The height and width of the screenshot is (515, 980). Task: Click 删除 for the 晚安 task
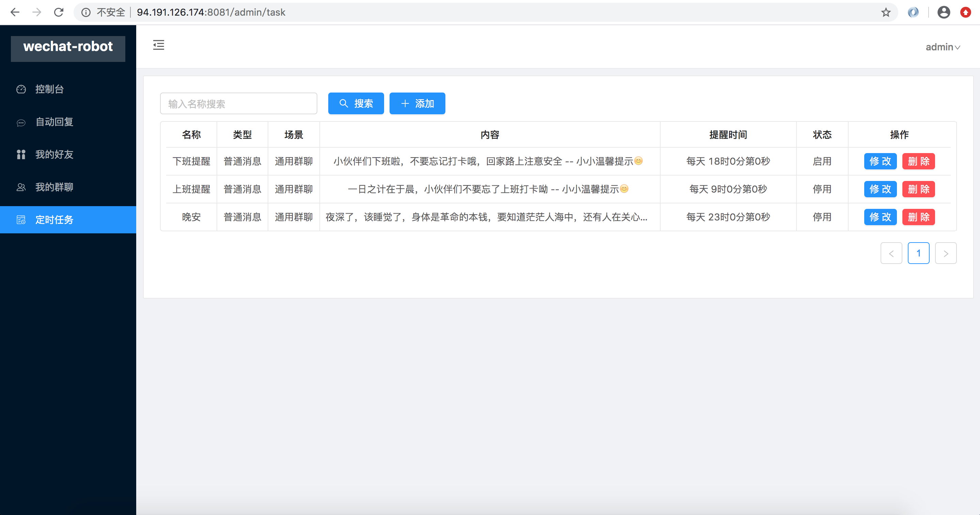point(918,217)
